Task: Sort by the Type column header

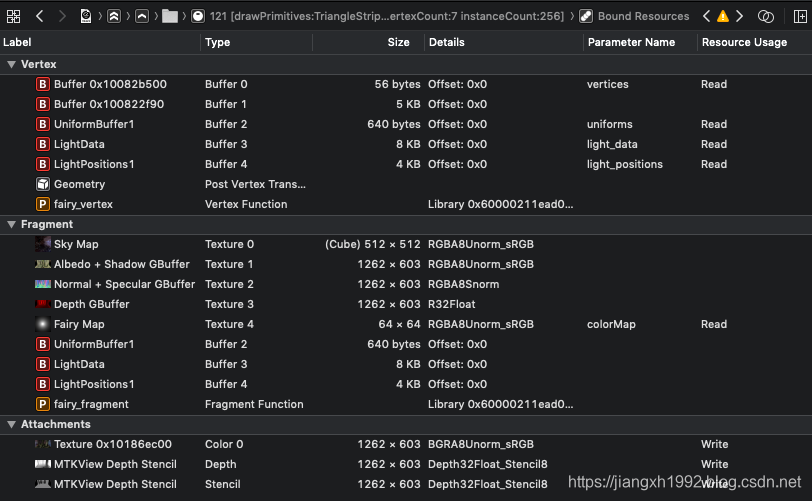Action: 218,42
